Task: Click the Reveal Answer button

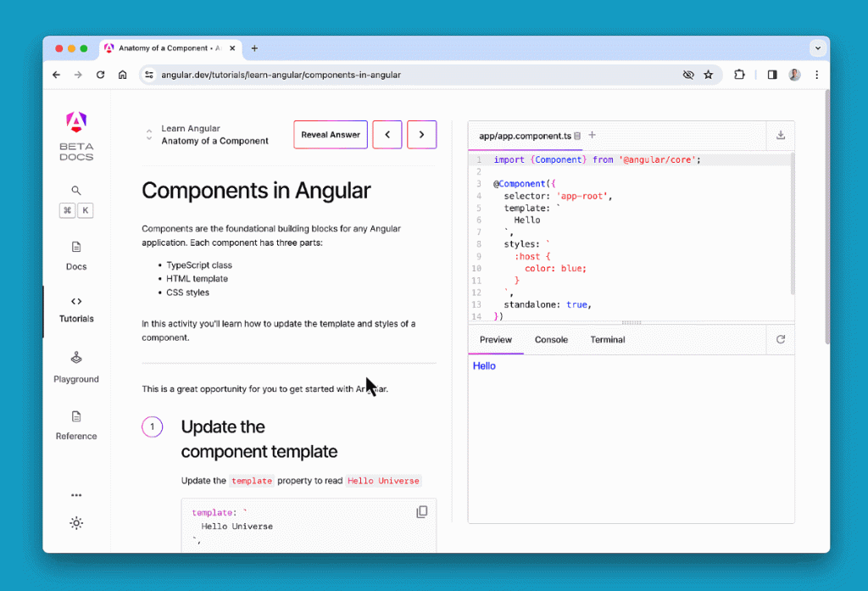Action: pyautogui.click(x=331, y=135)
